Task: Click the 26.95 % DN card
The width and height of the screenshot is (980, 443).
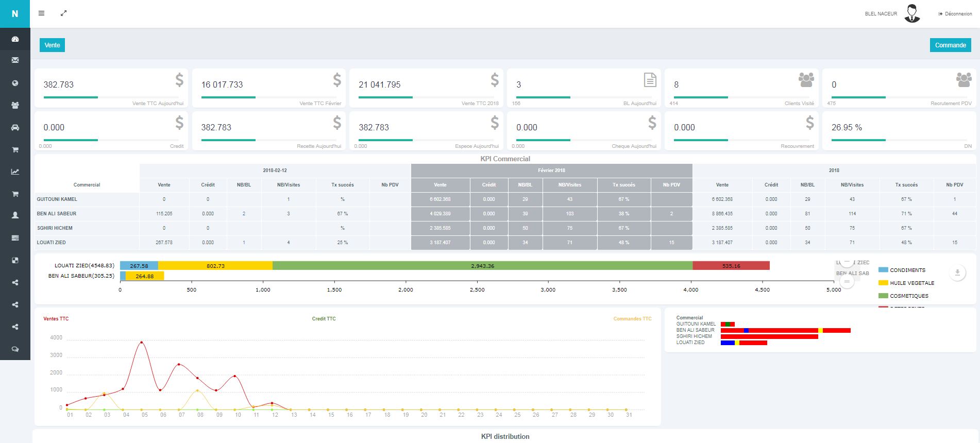Action: coord(899,131)
